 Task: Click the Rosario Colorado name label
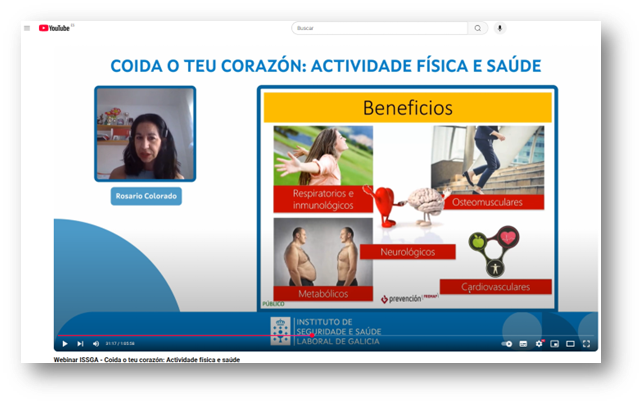tap(146, 196)
